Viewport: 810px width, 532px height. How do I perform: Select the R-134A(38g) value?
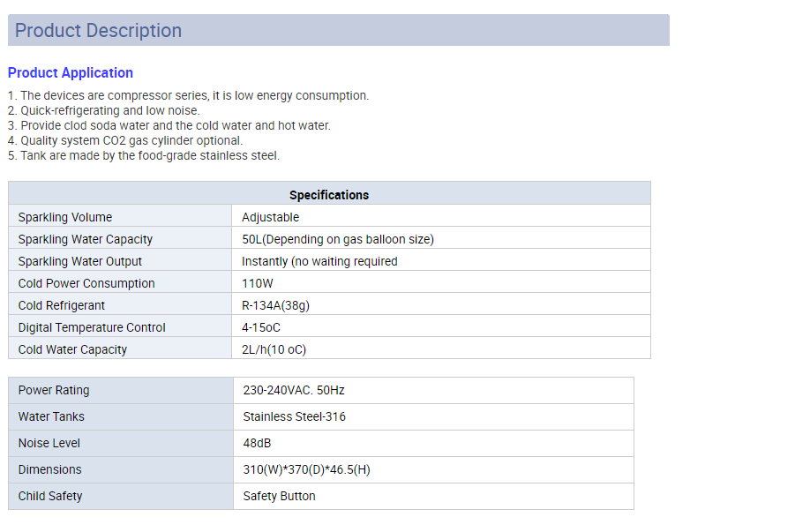[275, 305]
